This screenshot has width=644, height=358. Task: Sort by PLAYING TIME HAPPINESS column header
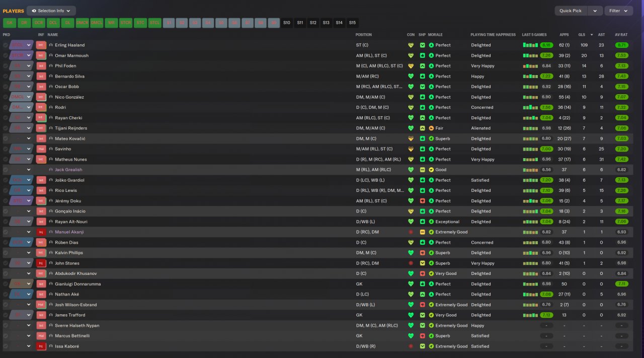(493, 35)
